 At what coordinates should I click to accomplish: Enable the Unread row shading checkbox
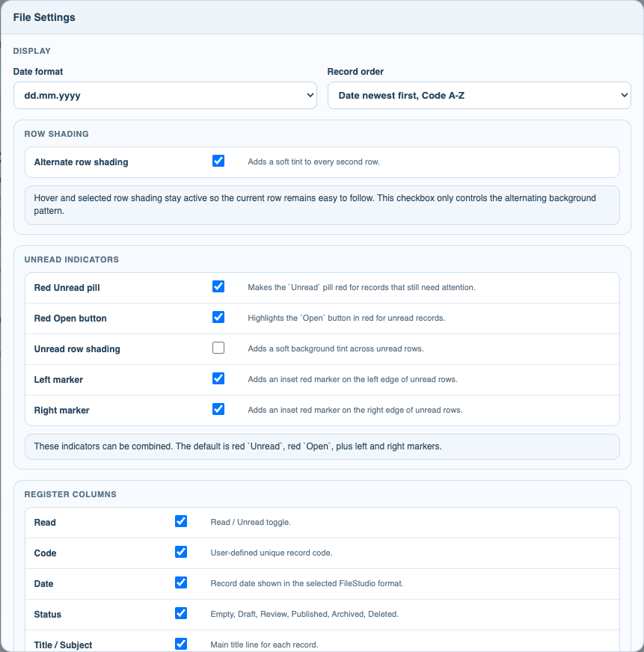(x=218, y=348)
